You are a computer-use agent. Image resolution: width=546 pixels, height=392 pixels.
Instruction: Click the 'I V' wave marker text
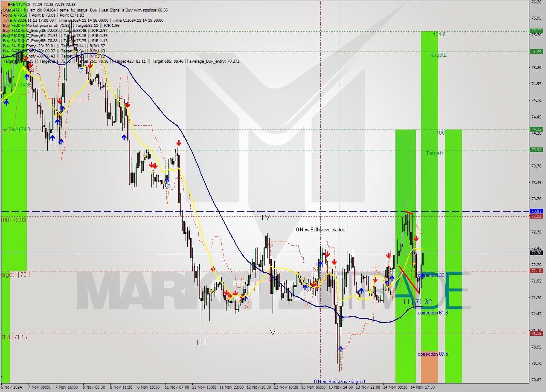266,217
